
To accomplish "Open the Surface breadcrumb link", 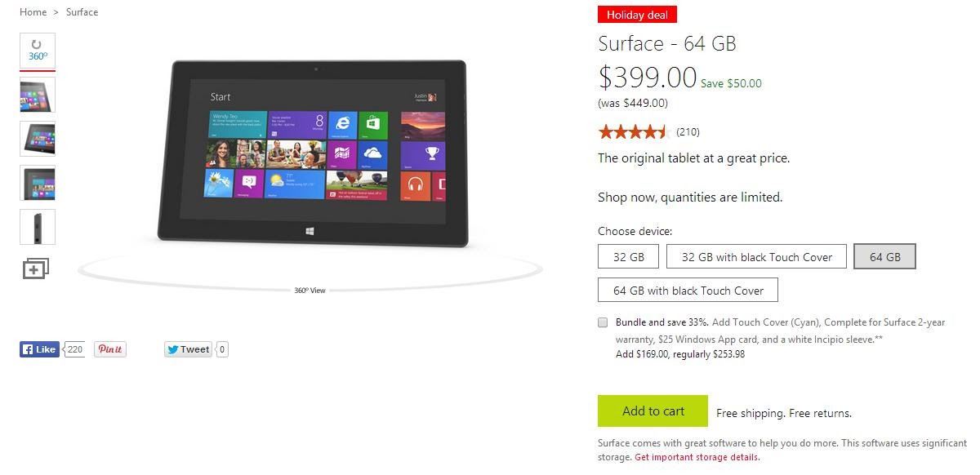I will point(82,12).
